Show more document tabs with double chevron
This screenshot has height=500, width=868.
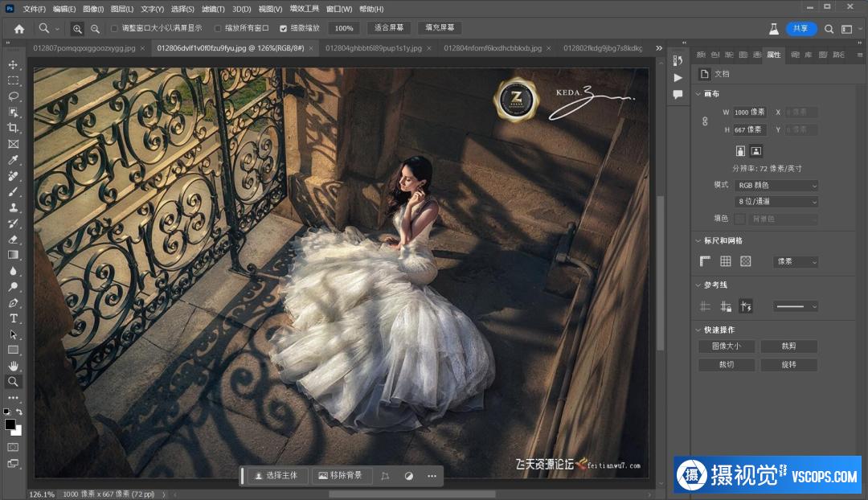click(659, 48)
